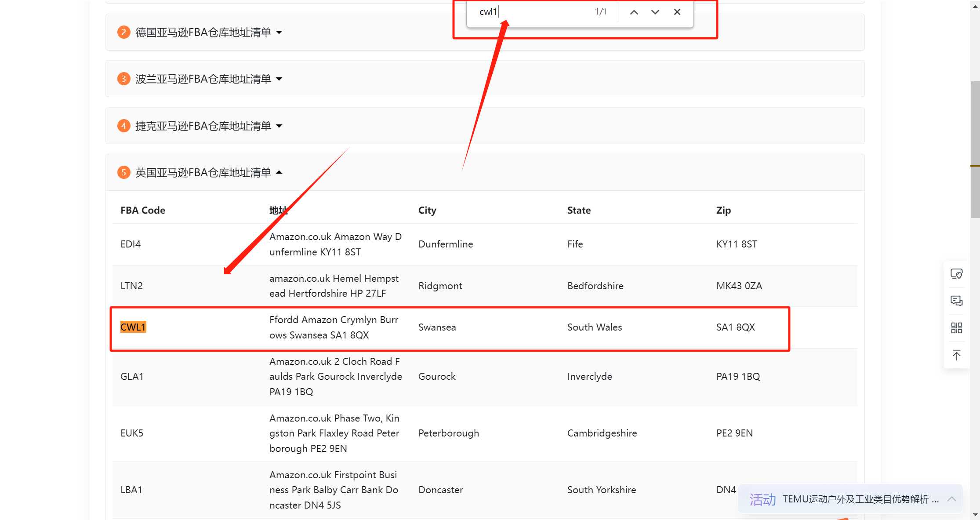Click the back-to-top arrow icon

pyautogui.click(x=956, y=355)
